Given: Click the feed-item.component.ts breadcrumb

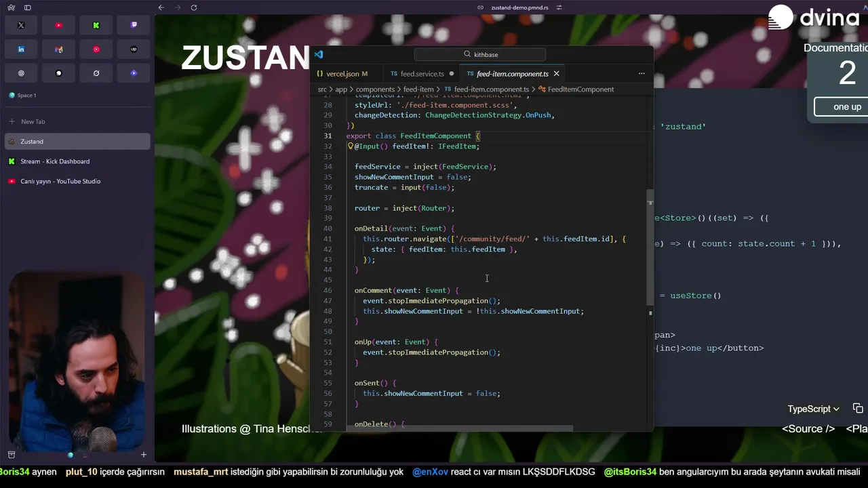Looking at the screenshot, I should [x=487, y=89].
